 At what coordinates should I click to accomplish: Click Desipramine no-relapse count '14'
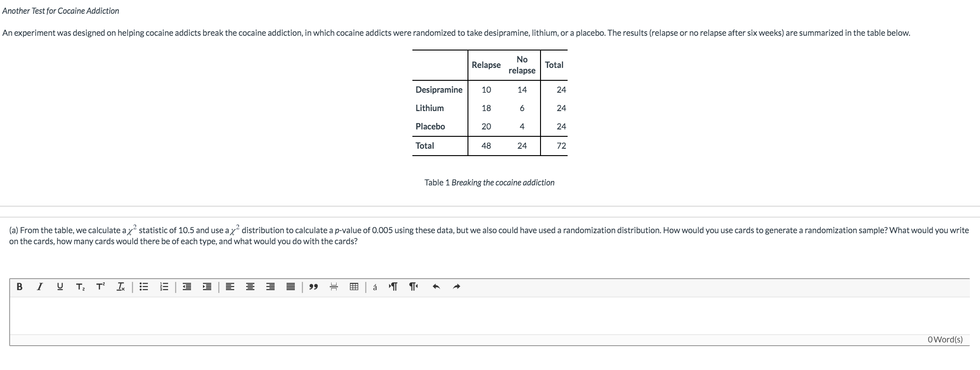[x=522, y=90]
